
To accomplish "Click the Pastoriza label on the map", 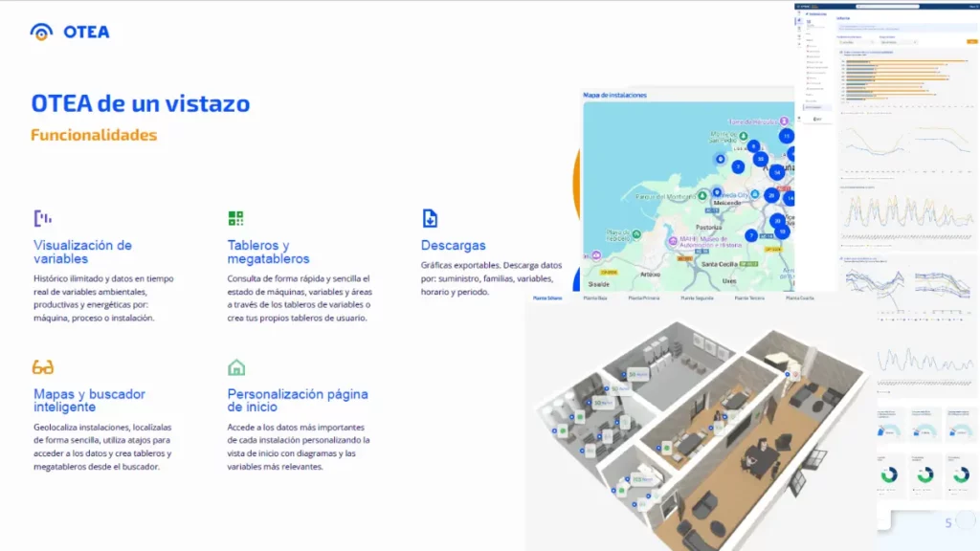I will [x=709, y=228].
